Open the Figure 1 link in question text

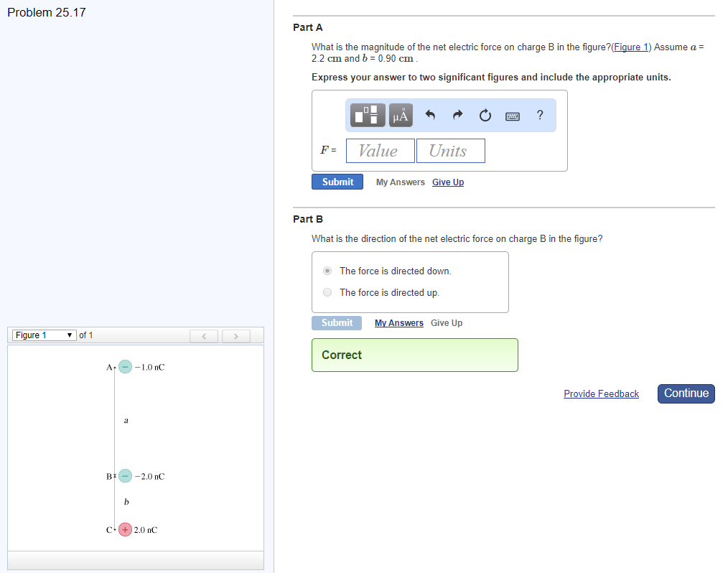coord(631,47)
